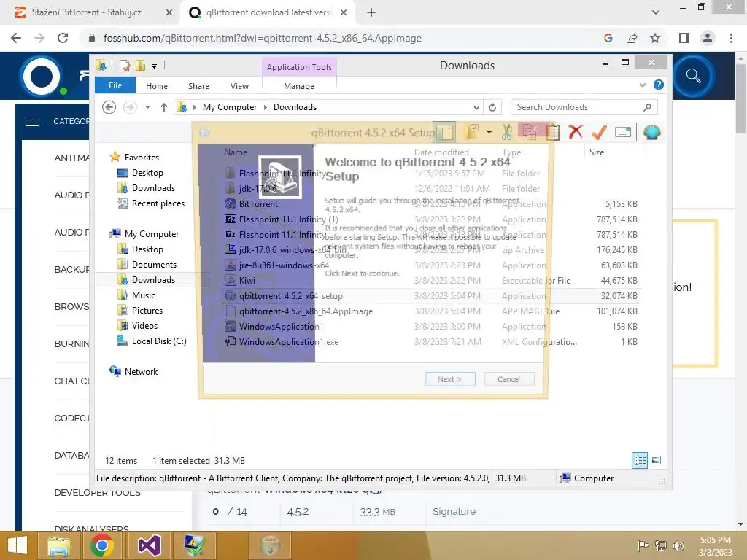The width and height of the screenshot is (747, 560).
Task: Select Desktop under Favorites
Action: pos(147,172)
